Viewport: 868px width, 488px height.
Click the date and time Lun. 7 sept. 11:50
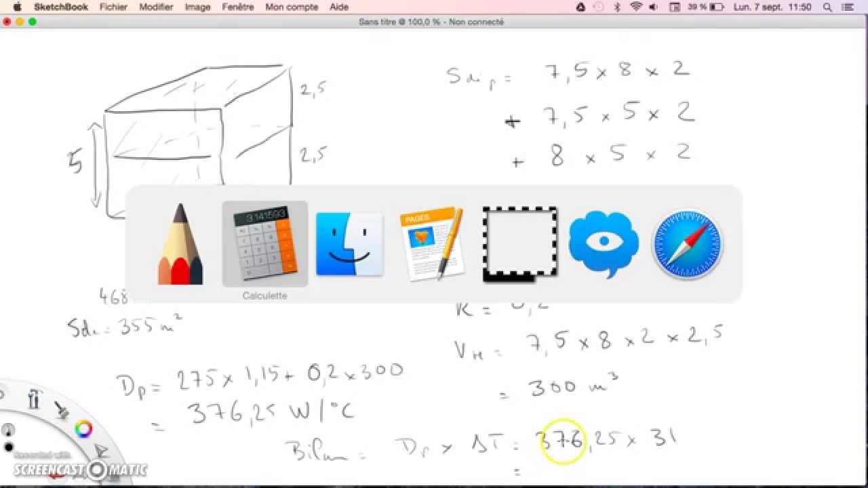(x=772, y=7)
